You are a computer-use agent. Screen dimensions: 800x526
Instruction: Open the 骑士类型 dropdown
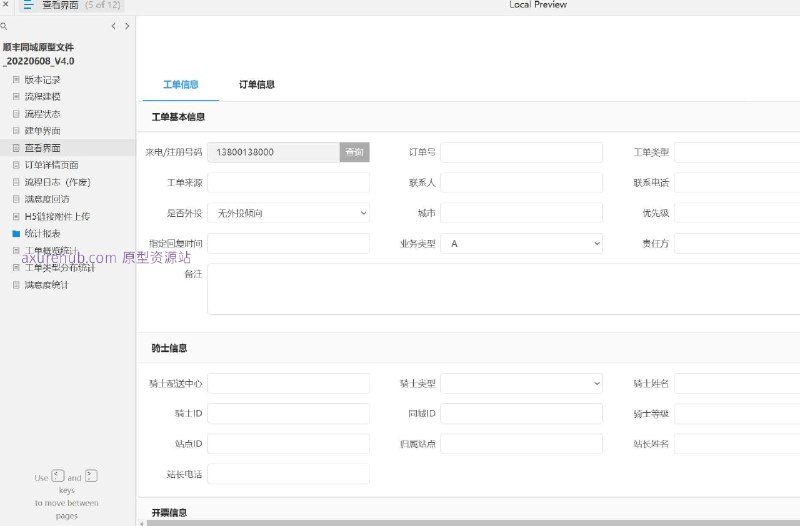(x=521, y=384)
